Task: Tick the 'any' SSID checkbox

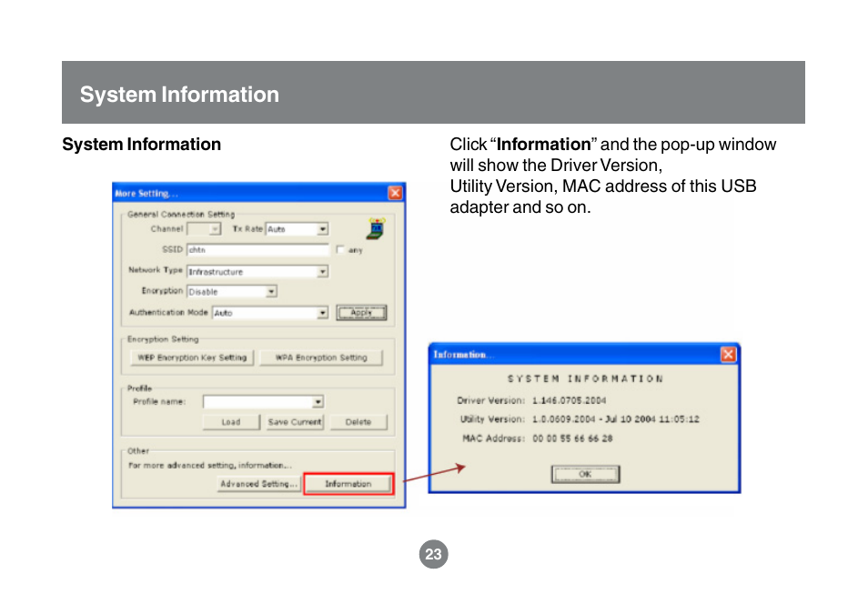Action: pos(340,249)
